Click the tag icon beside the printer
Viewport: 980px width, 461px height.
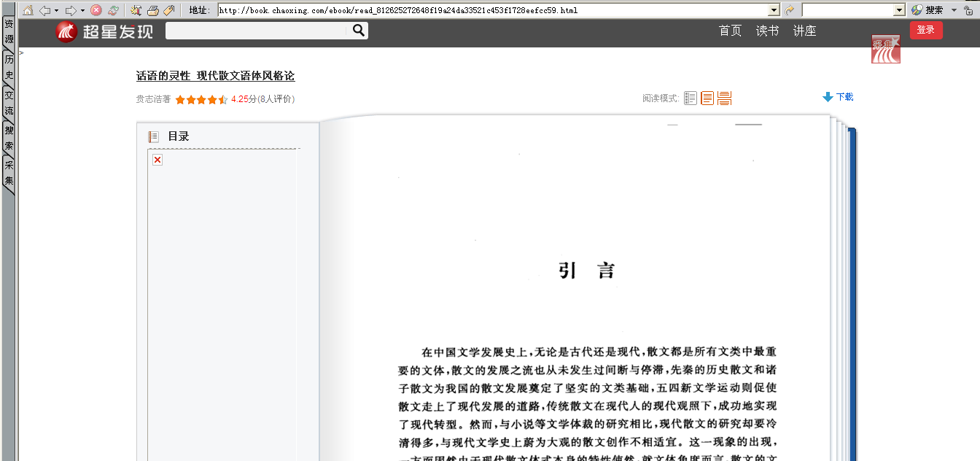pyautogui.click(x=168, y=10)
